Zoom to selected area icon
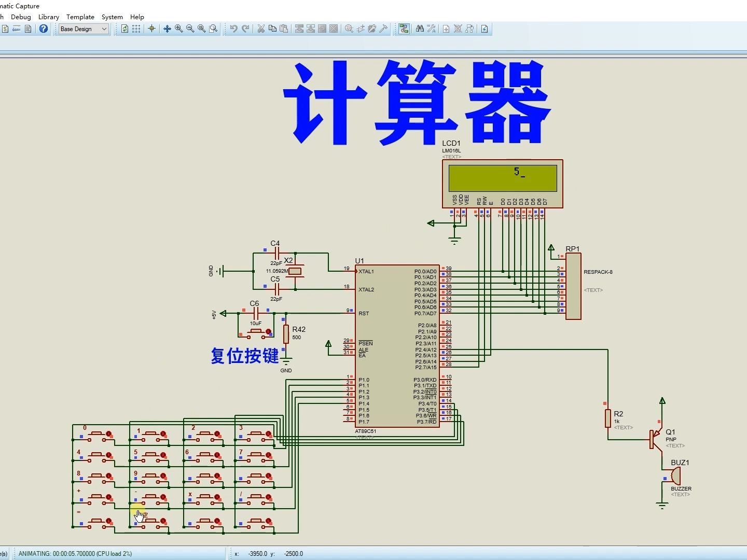The width and height of the screenshot is (747, 560). point(213,29)
